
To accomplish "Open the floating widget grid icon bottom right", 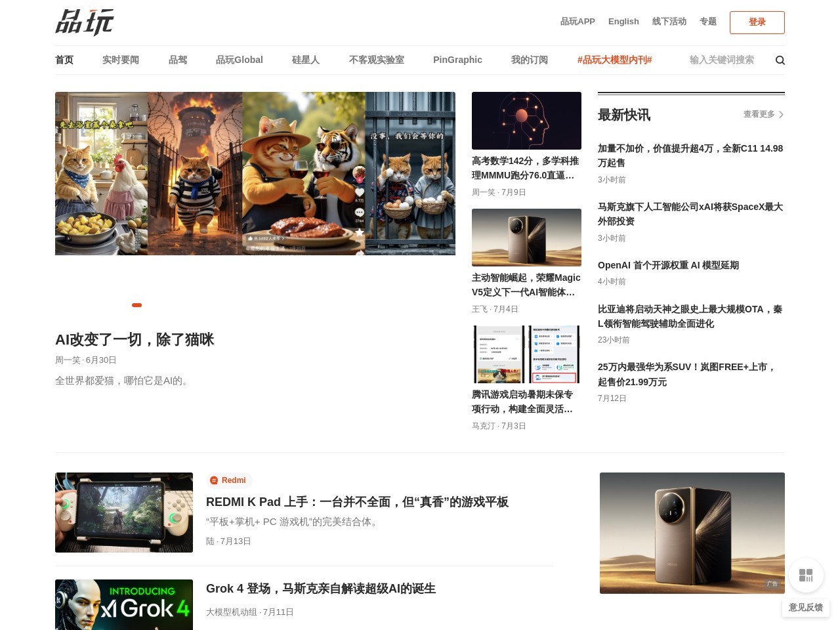I will 806,575.
